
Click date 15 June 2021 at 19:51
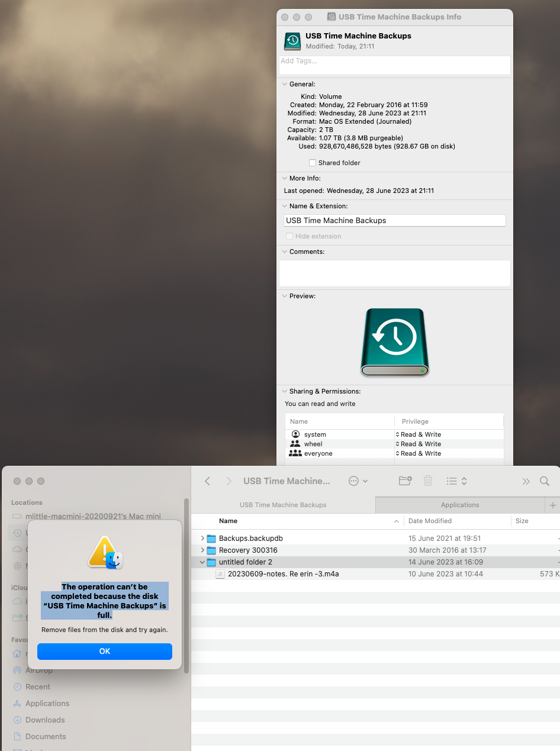[445, 539]
